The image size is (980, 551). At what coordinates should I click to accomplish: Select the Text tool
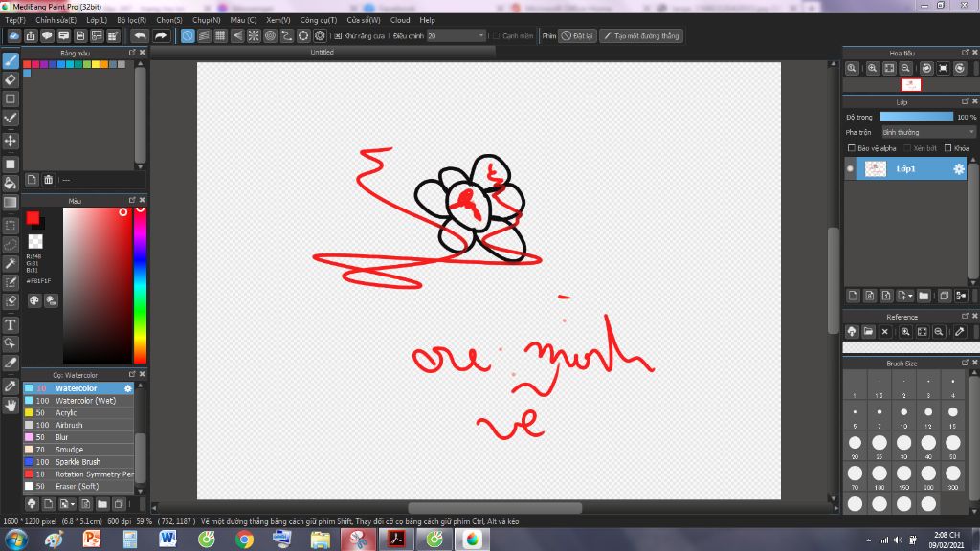click(x=11, y=325)
